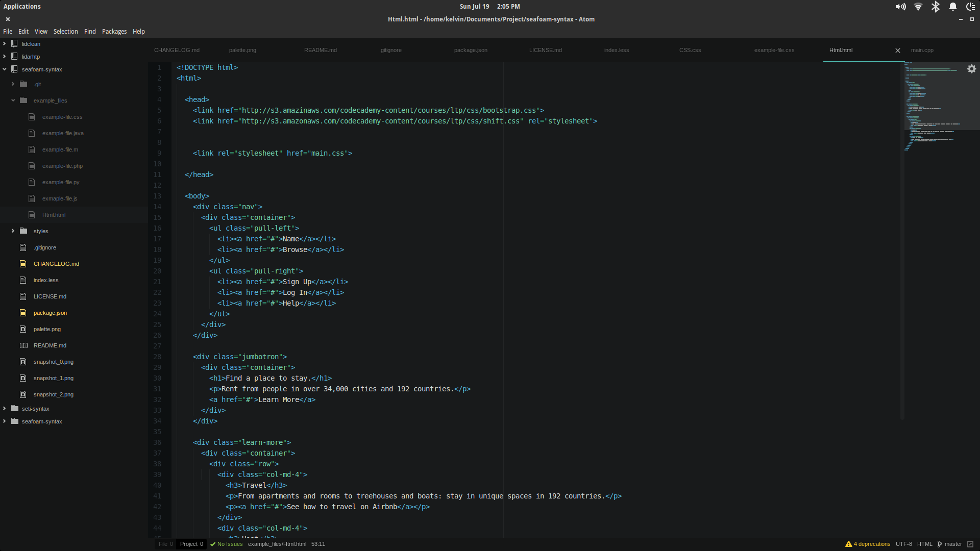Click the minimap settings gear icon
This screenshot has height=551, width=980.
[x=971, y=69]
